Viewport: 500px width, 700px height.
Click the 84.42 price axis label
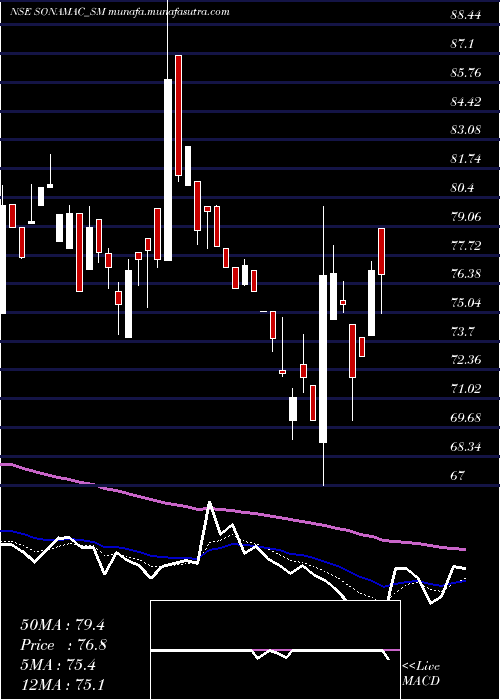(x=466, y=101)
